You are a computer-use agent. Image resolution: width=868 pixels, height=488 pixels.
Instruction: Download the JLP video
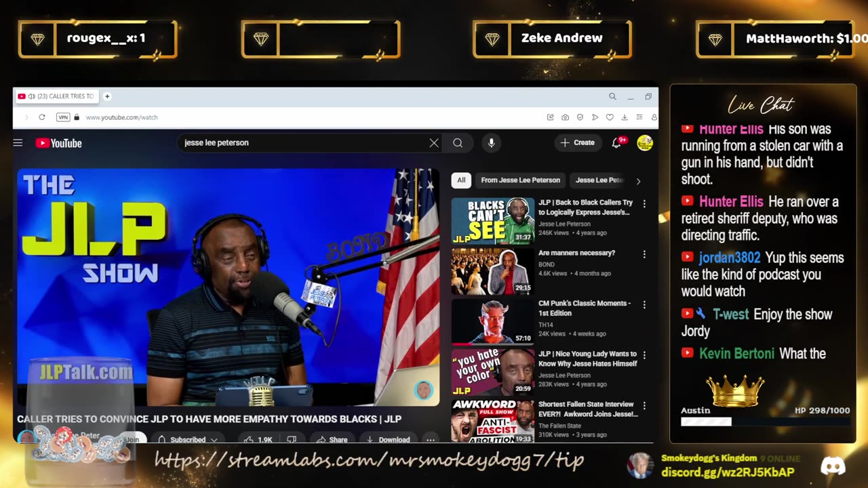coord(387,439)
